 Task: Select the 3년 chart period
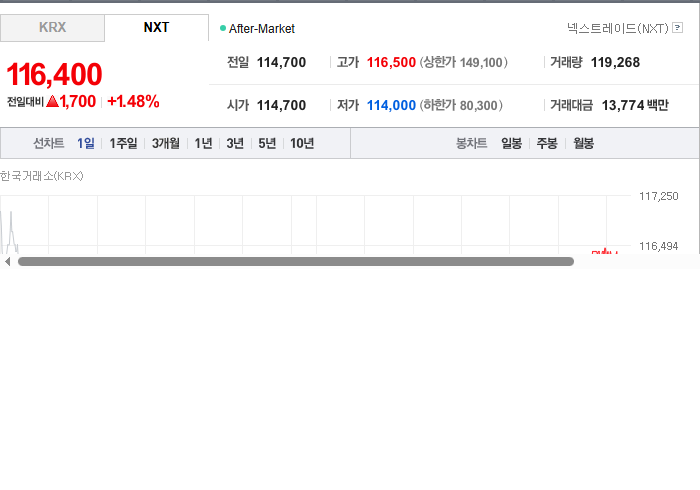click(235, 143)
